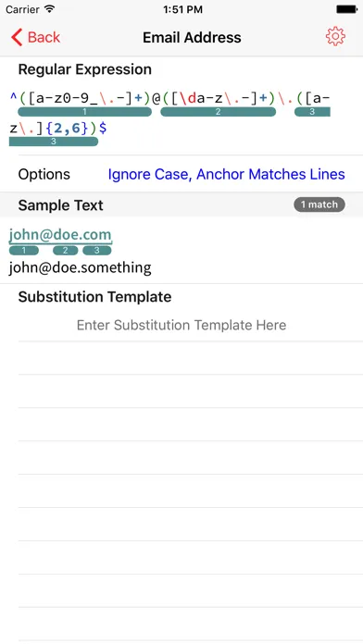This screenshot has height=644, width=363.
Task: Select capture group 2 badge under regex
Action: 218,112
